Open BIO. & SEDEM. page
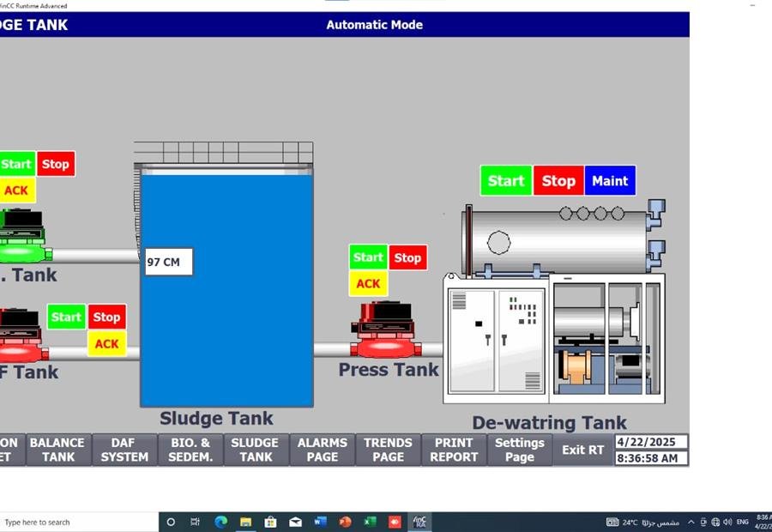The image size is (772, 532). pyautogui.click(x=190, y=450)
